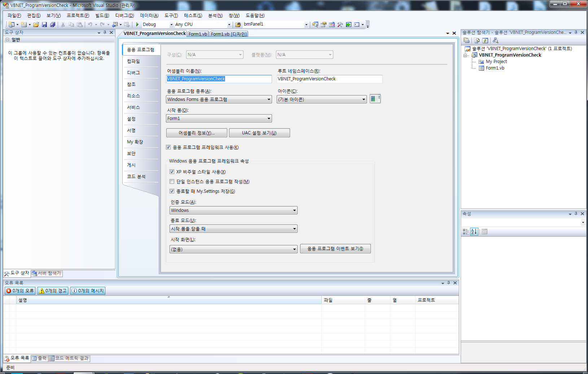This screenshot has width=588, height=374.
Task: Open the shutdown mode dropdown
Action: 234,229
